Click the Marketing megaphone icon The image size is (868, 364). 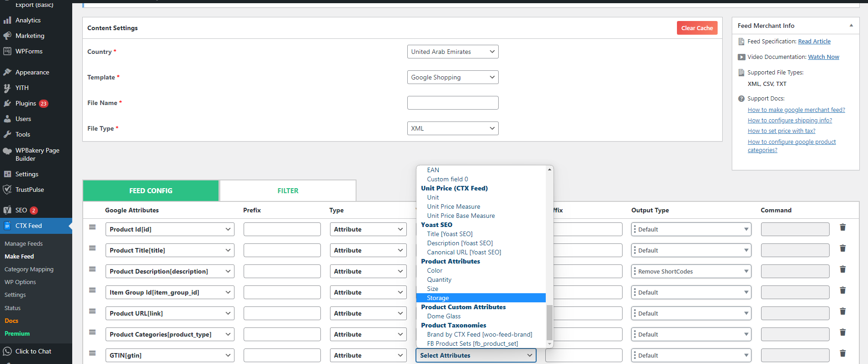click(x=7, y=36)
